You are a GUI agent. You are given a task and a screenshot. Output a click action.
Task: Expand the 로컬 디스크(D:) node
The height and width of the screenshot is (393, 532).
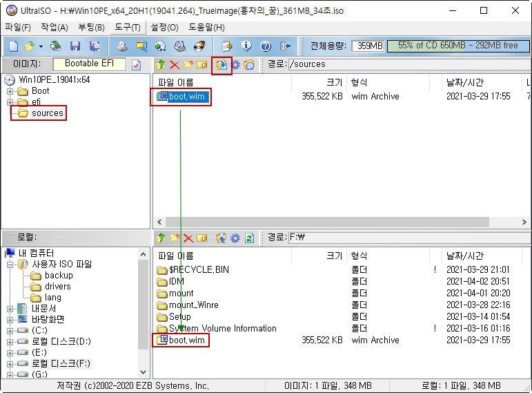(x=10, y=342)
